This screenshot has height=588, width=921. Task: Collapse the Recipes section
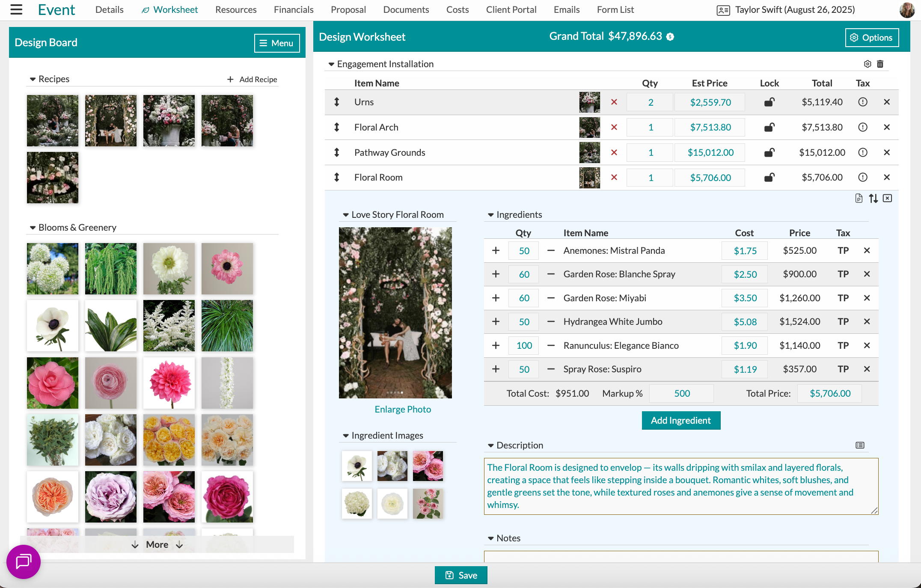pyautogui.click(x=33, y=79)
